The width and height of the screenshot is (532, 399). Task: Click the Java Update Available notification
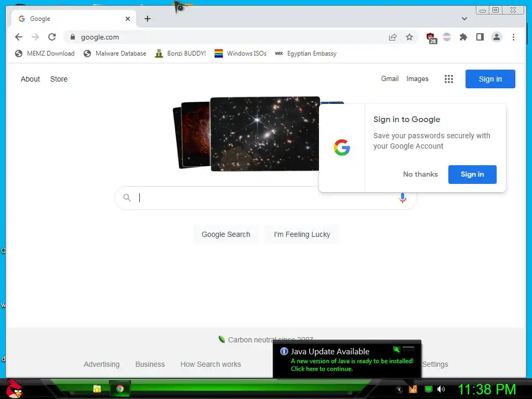tap(347, 360)
